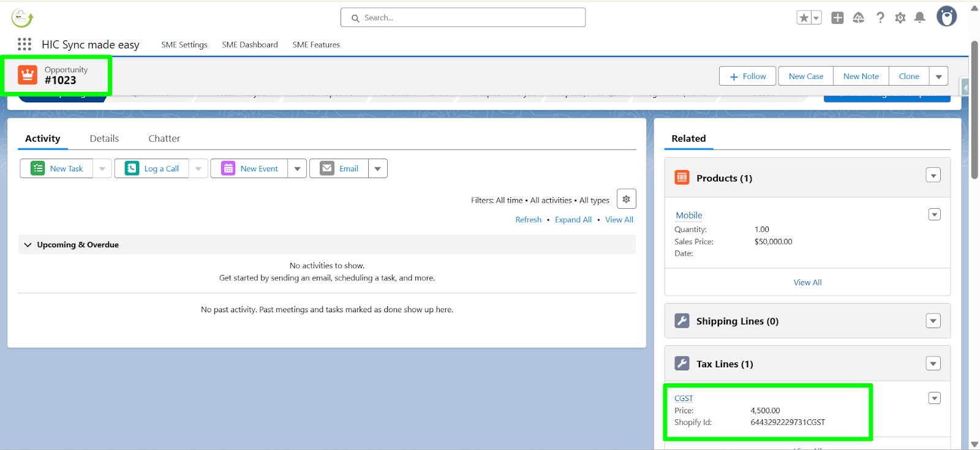Viewport: 980px width, 450px height.
Task: Click the HIC Sync made easy app name
Action: pos(91,45)
